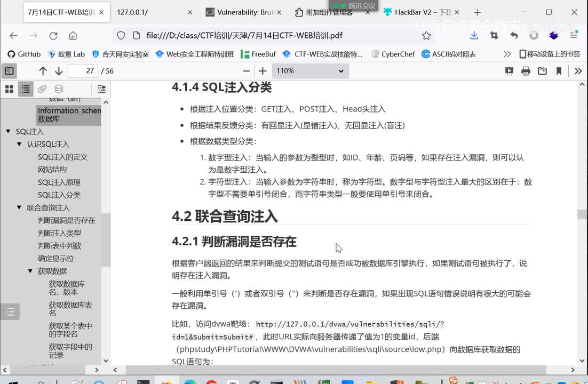The width and height of the screenshot is (588, 384).
Task: Show page thumbnails in sidebar
Action: tap(10, 89)
